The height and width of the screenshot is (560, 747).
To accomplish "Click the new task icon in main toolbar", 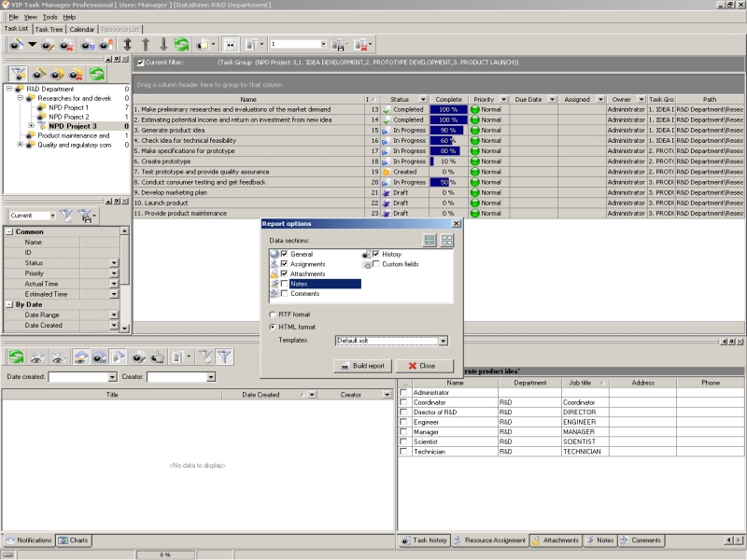I will coord(17,45).
